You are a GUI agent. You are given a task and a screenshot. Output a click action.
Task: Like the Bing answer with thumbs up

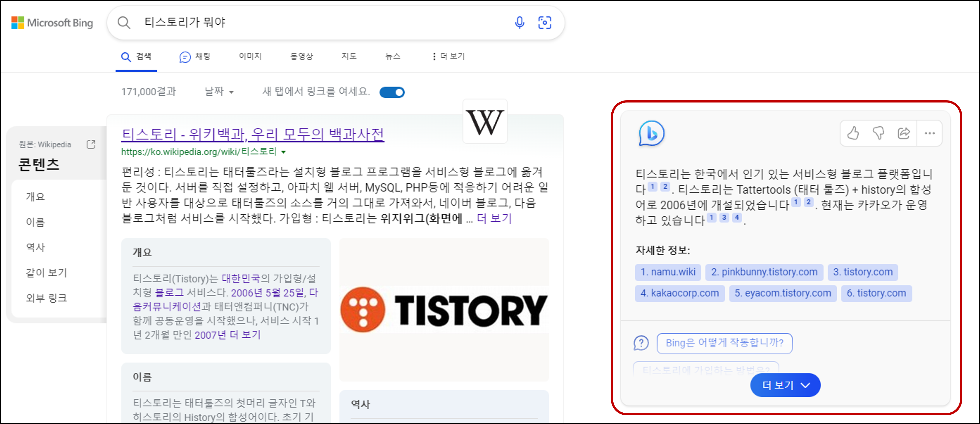click(853, 133)
